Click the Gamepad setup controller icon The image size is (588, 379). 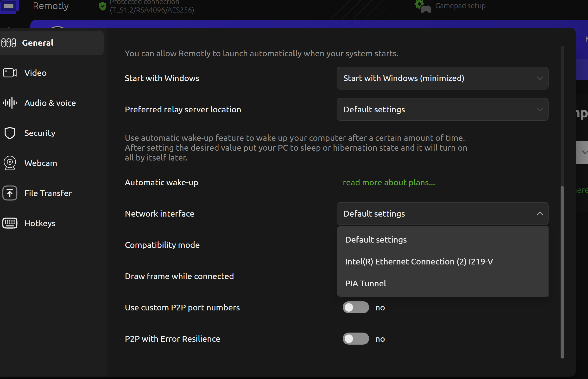423,6
